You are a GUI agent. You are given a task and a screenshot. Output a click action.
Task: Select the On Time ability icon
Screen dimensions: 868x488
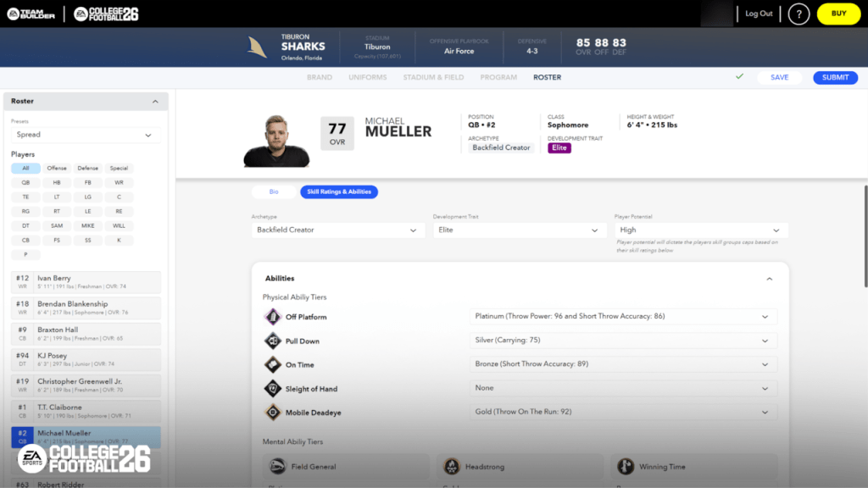click(x=274, y=363)
